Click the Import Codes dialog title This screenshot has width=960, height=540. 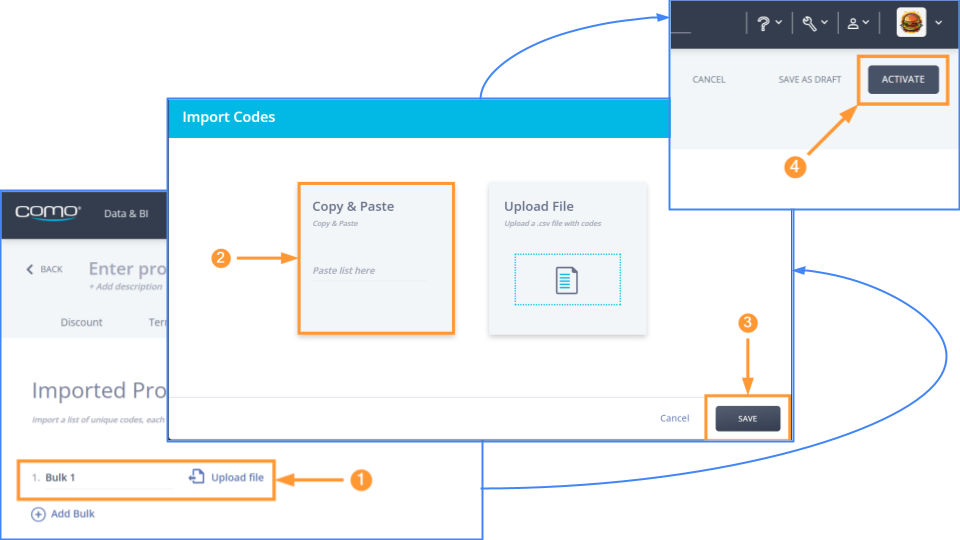point(228,117)
